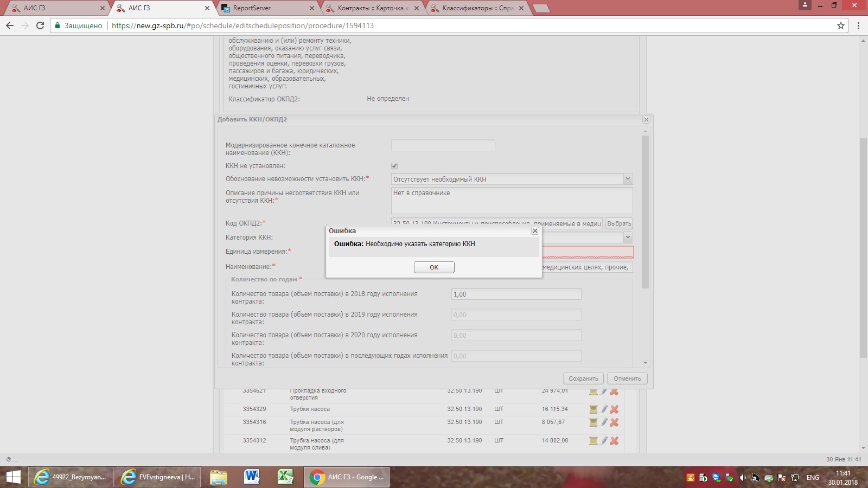The image size is (868, 488).
Task: Click the Отменить button
Action: click(627, 378)
